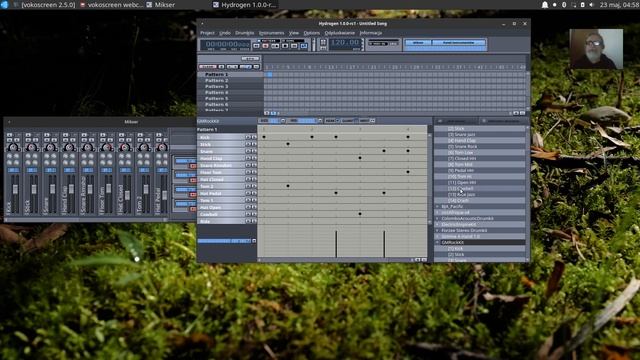Screen dimensions: 640x360
Task: Mute the Hat Closed channel in Mikser
Action: [122, 140]
